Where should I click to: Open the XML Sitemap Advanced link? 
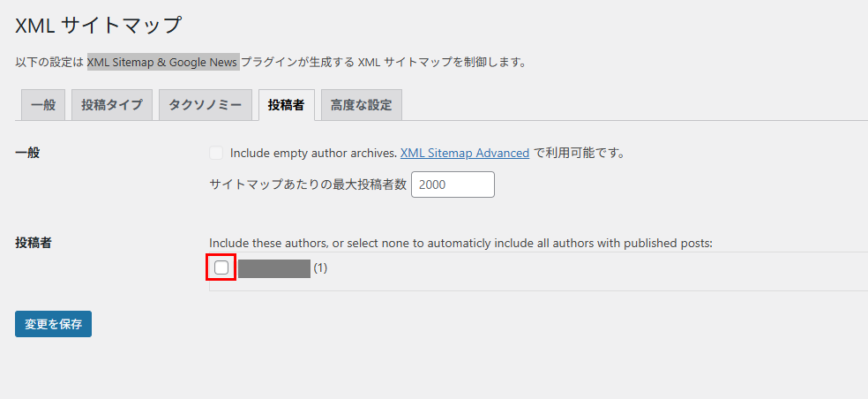tap(465, 153)
